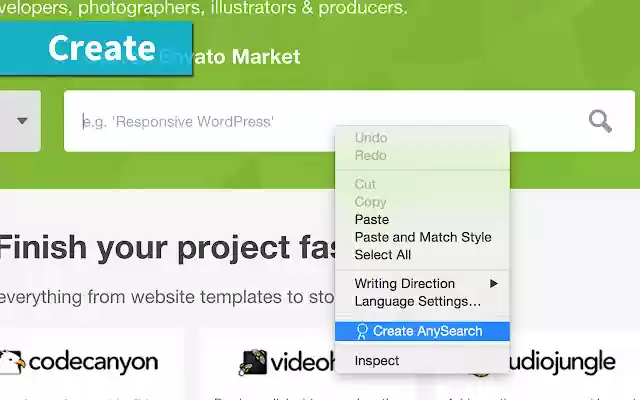Open the videohive marketplace logo
Viewport: 640px width, 400px height.
[287, 362]
